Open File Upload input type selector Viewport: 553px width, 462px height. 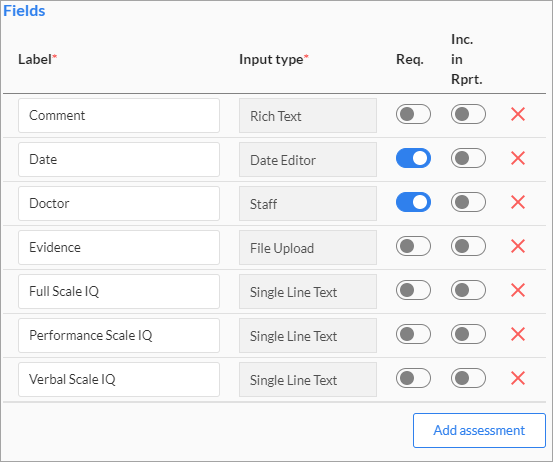tap(308, 248)
